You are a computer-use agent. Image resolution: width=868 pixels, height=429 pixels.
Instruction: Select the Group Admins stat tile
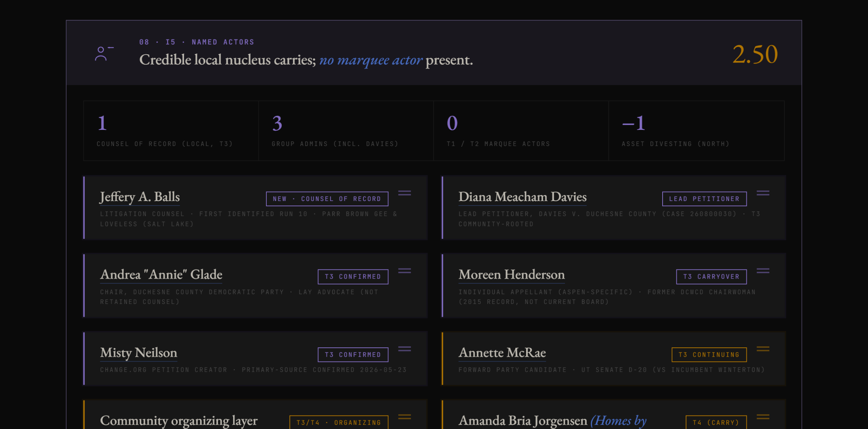click(x=346, y=131)
